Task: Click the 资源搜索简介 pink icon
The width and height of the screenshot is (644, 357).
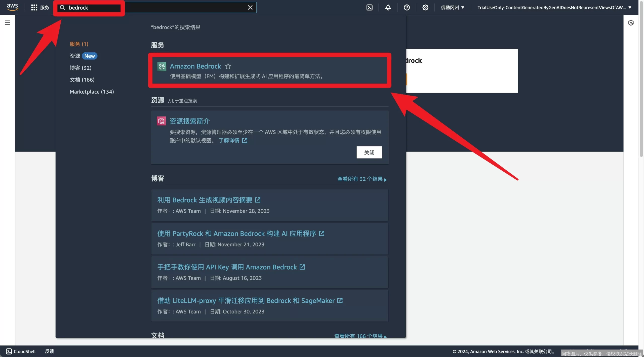Action: pyautogui.click(x=161, y=121)
